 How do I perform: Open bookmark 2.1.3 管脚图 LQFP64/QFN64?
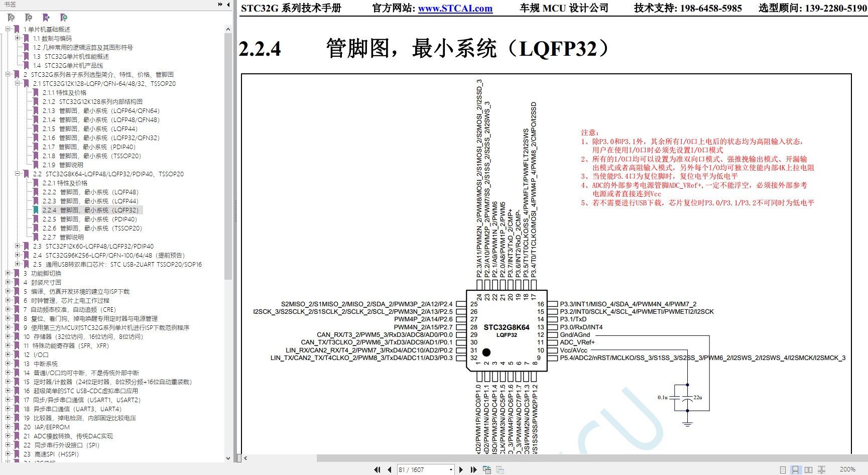click(101, 111)
